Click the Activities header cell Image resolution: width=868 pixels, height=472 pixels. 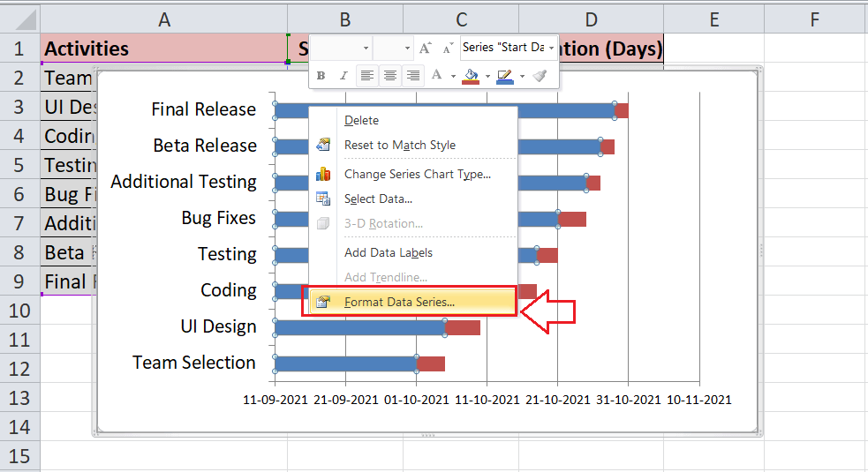point(164,49)
